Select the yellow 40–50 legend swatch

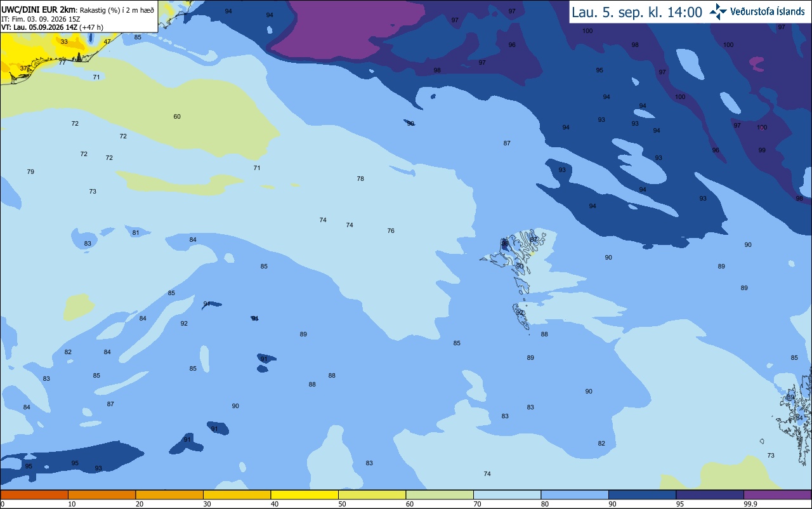click(x=304, y=494)
